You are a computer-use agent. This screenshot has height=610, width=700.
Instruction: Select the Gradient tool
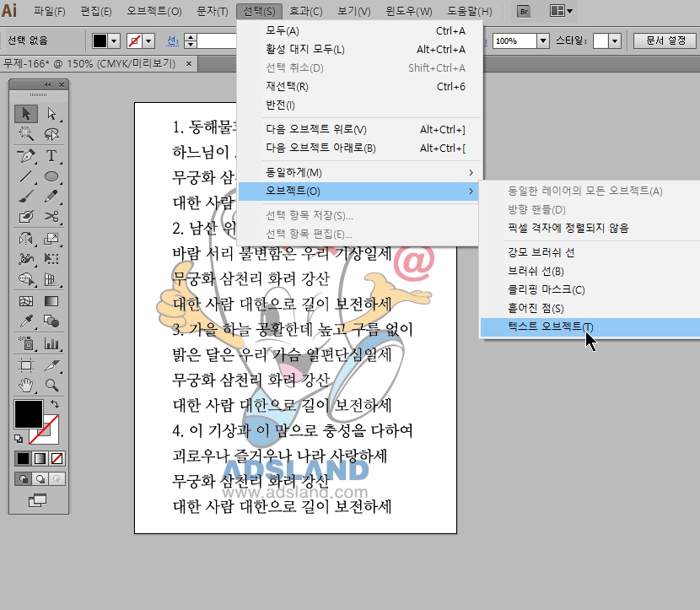click(51, 301)
